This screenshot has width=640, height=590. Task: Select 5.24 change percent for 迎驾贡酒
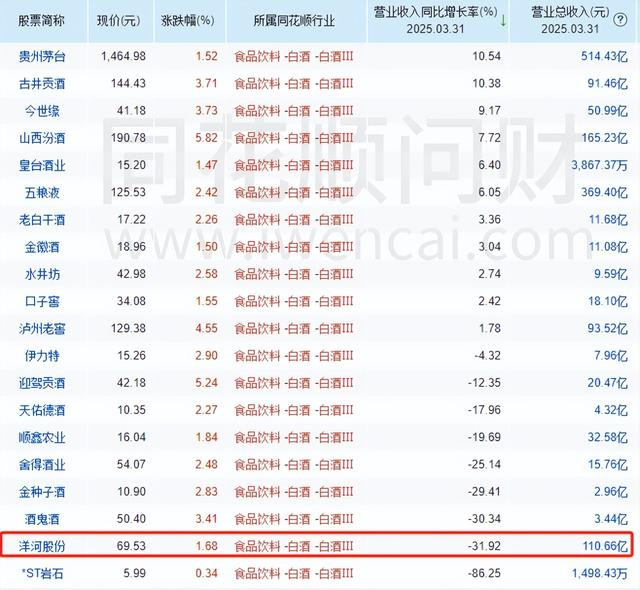pyautogui.click(x=206, y=383)
